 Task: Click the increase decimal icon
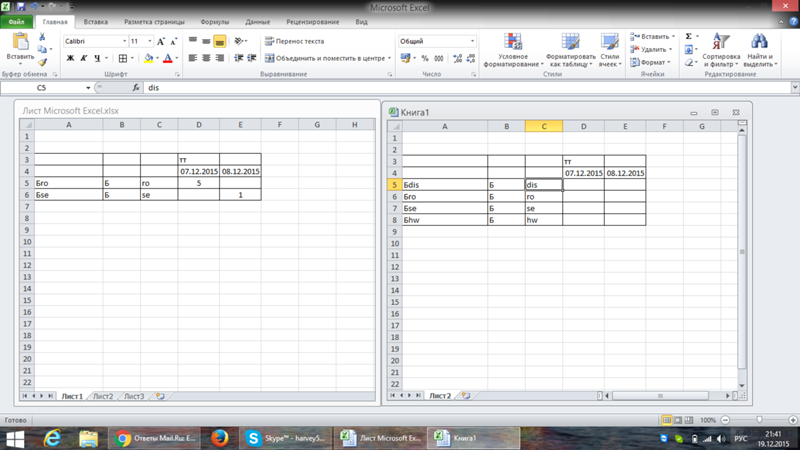(x=458, y=58)
